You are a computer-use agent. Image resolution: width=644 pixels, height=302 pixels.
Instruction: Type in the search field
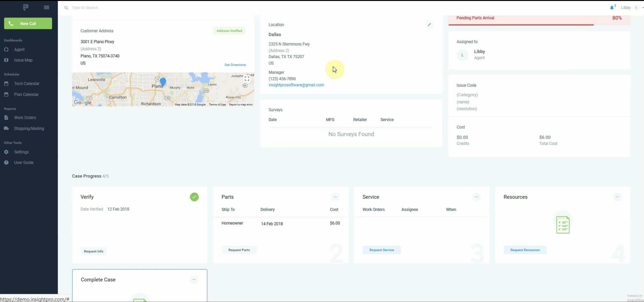pos(86,8)
